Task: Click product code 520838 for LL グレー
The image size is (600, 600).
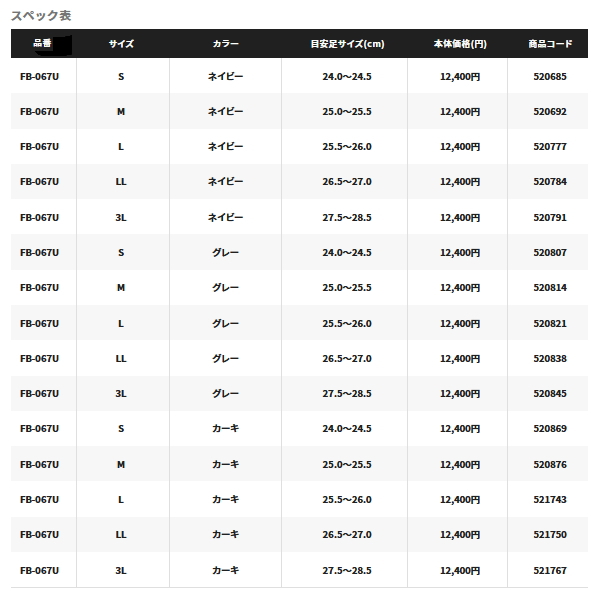Action: pos(550,359)
